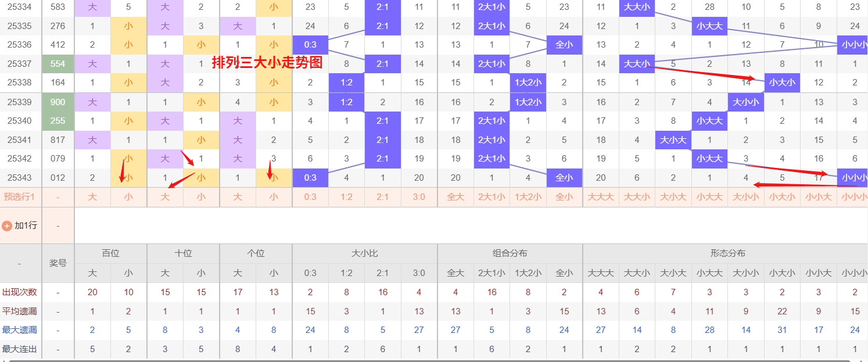The image size is (868, 362).
Task: Click winning number 817 in row 25341
Action: coord(58,140)
